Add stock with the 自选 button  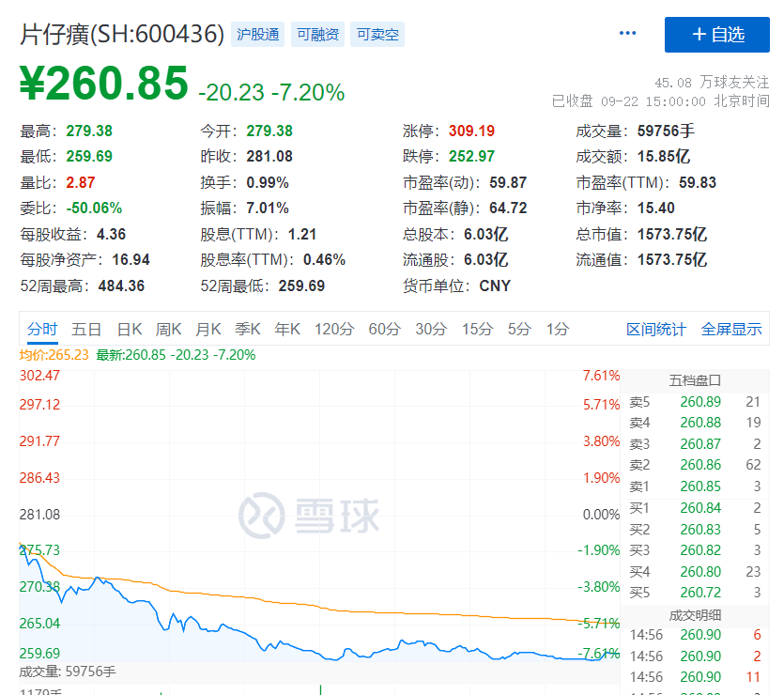pos(717,35)
